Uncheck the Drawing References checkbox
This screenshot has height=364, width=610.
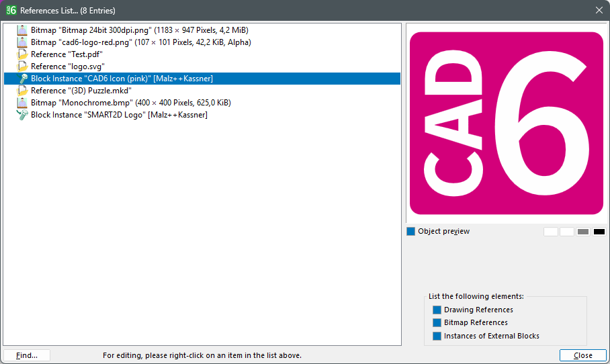(437, 310)
